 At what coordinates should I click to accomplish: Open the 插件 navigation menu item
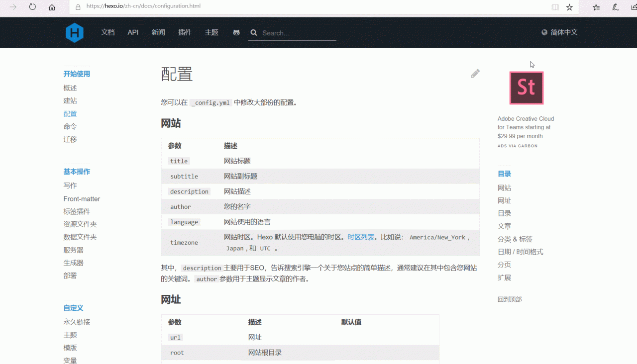click(x=185, y=32)
